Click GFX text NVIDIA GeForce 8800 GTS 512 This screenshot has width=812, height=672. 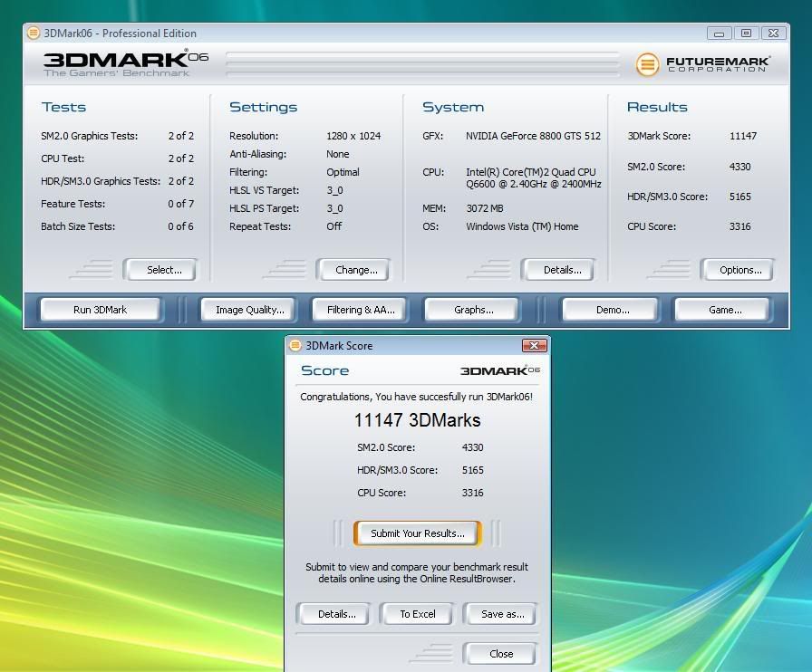click(x=533, y=136)
